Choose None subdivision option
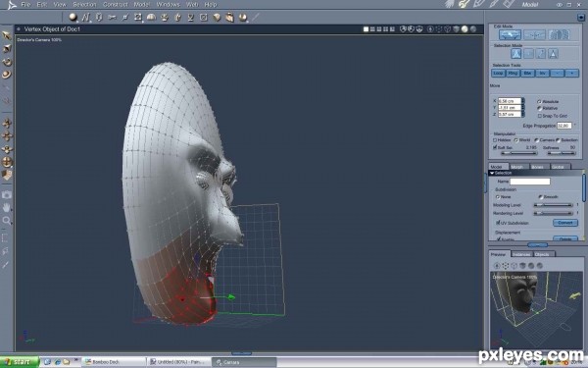588x368 pixels. (498, 197)
